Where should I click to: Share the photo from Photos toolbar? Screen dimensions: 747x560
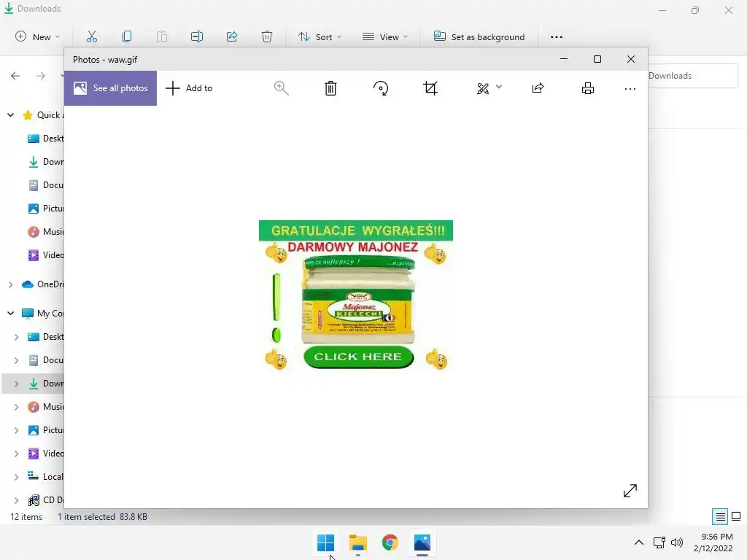538,88
